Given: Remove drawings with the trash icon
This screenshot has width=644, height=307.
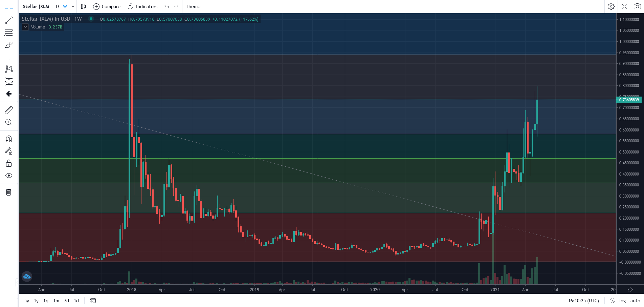Looking at the screenshot, I should 9,192.
